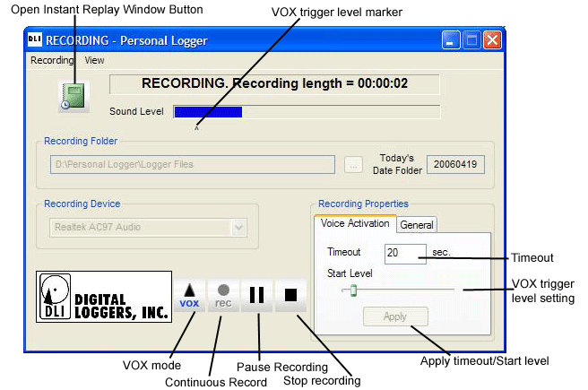The image size is (588, 390).
Task: Expand the Realtek AC97 Audio dropdown
Action: coord(238,227)
